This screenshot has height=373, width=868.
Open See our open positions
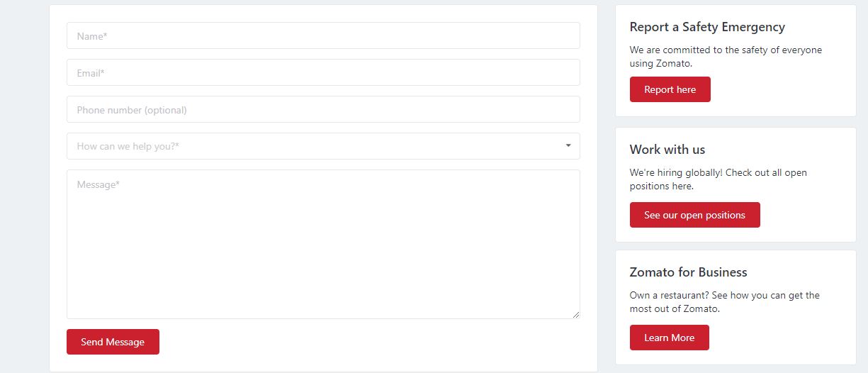click(695, 215)
